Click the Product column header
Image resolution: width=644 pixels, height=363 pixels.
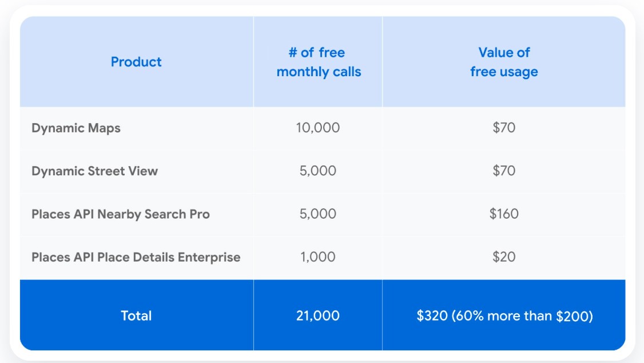136,62
